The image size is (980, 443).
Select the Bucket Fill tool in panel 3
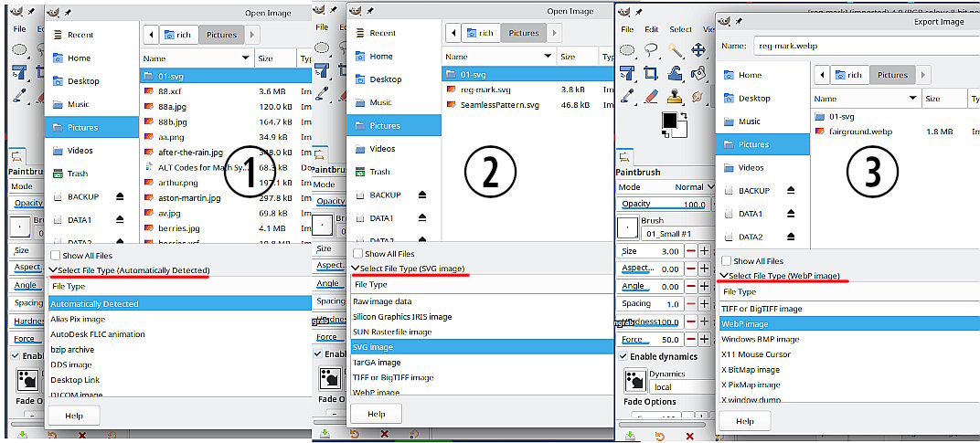(698, 73)
